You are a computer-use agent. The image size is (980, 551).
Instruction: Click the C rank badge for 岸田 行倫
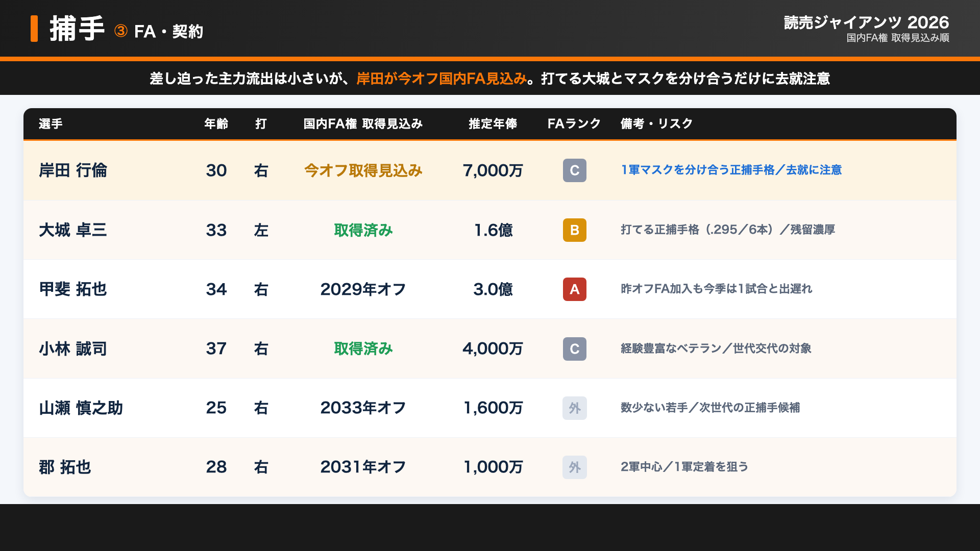tap(574, 170)
